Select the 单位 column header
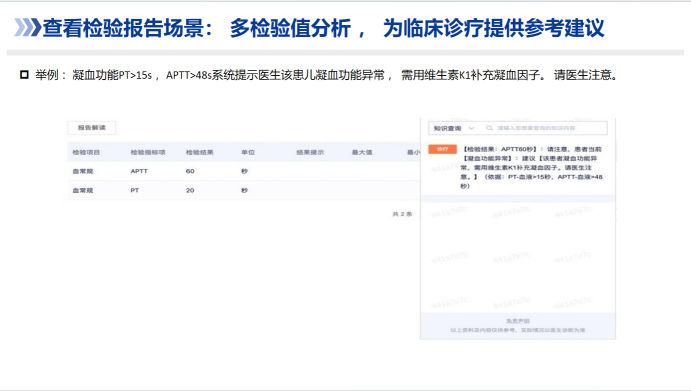Screen dimensions: 691x391 pyautogui.click(x=248, y=153)
